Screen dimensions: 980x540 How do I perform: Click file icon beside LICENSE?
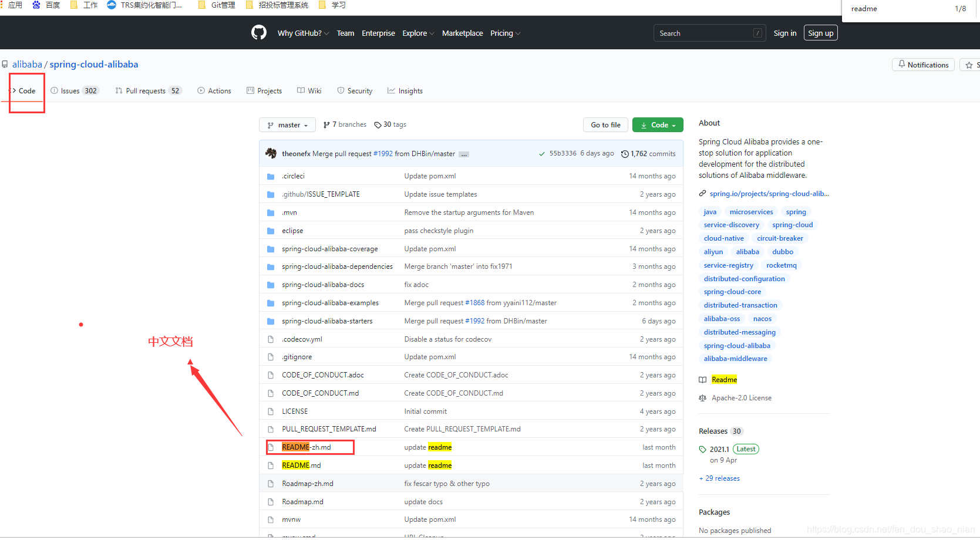click(271, 411)
